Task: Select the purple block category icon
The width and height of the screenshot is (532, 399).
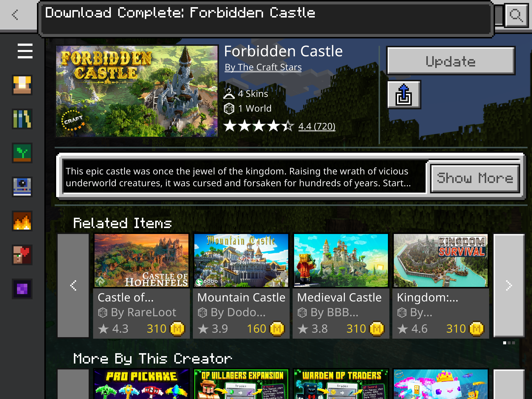Action: [x=22, y=289]
